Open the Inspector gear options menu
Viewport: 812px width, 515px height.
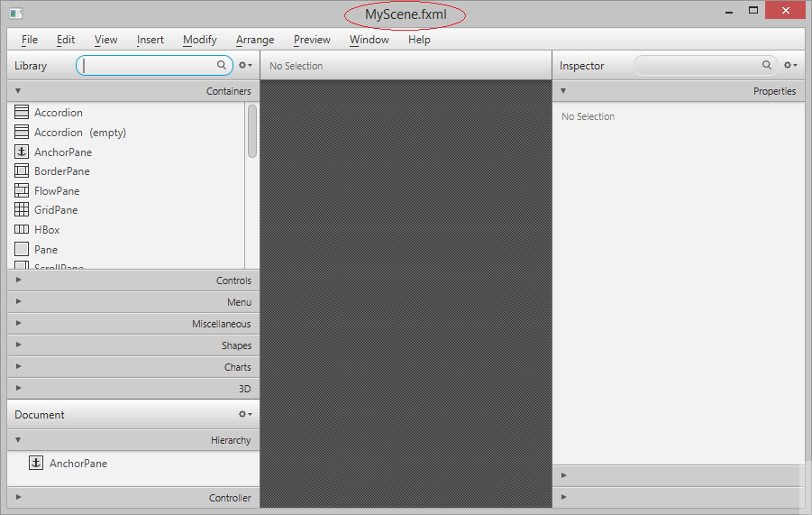click(790, 65)
